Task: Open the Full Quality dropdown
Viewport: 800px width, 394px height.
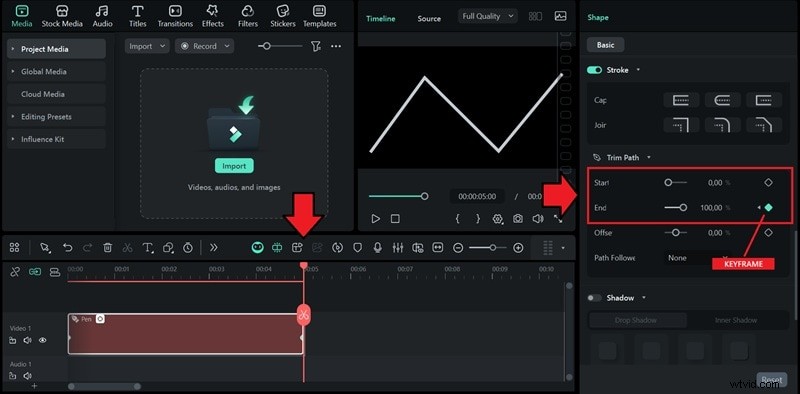Action: point(488,16)
